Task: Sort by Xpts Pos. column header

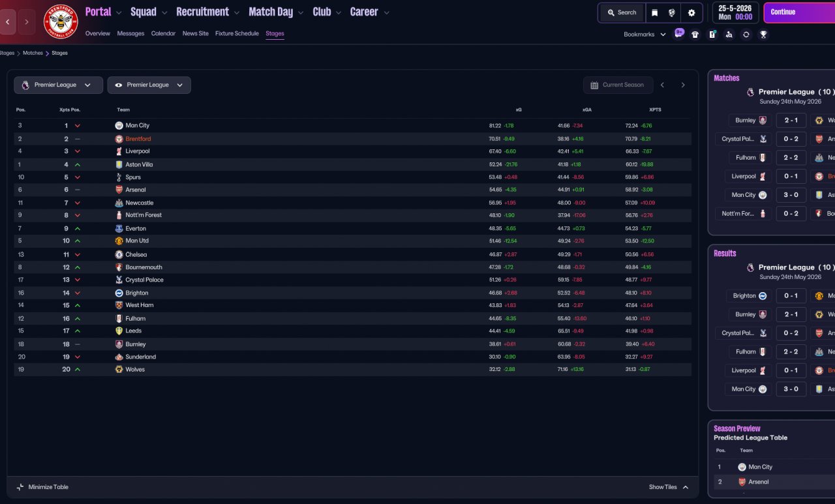Action: 70,110
